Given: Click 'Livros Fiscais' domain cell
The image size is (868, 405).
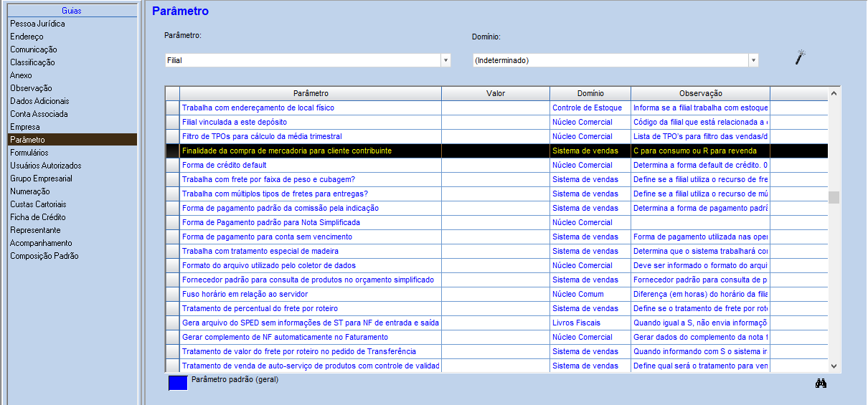Looking at the screenshot, I should [x=590, y=323].
